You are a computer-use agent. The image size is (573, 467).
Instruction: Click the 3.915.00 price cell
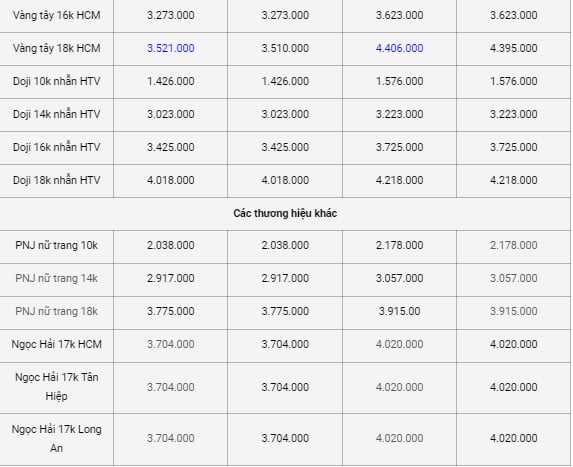click(399, 311)
